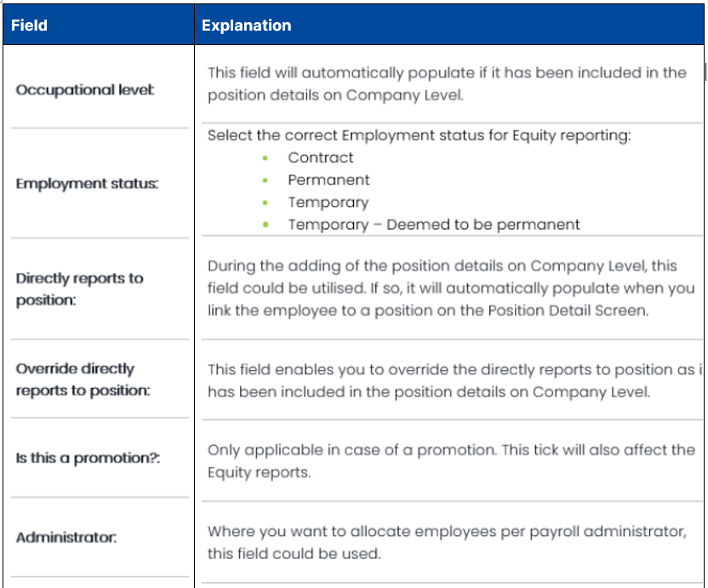Click the plain Temporary list item
Screen dimensions: 708x588
click(x=328, y=203)
